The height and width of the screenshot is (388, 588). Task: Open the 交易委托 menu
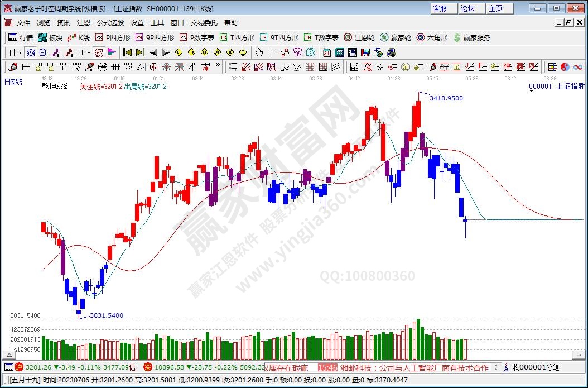(204, 23)
